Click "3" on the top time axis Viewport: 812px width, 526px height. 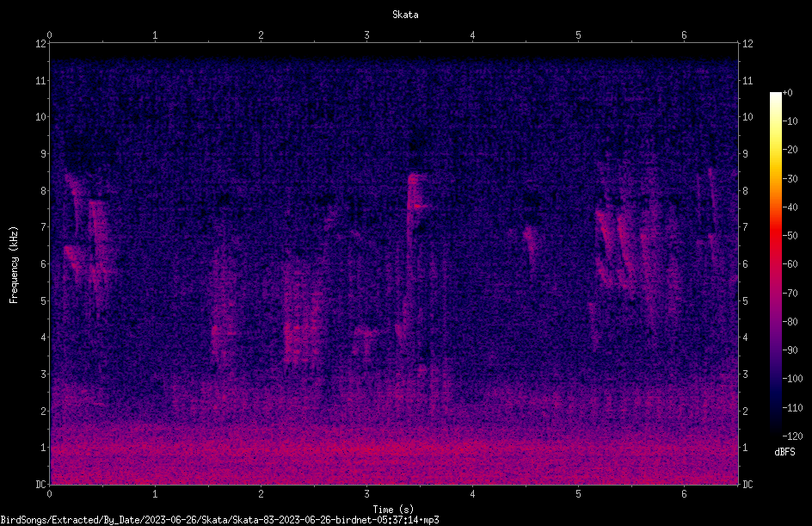point(366,35)
